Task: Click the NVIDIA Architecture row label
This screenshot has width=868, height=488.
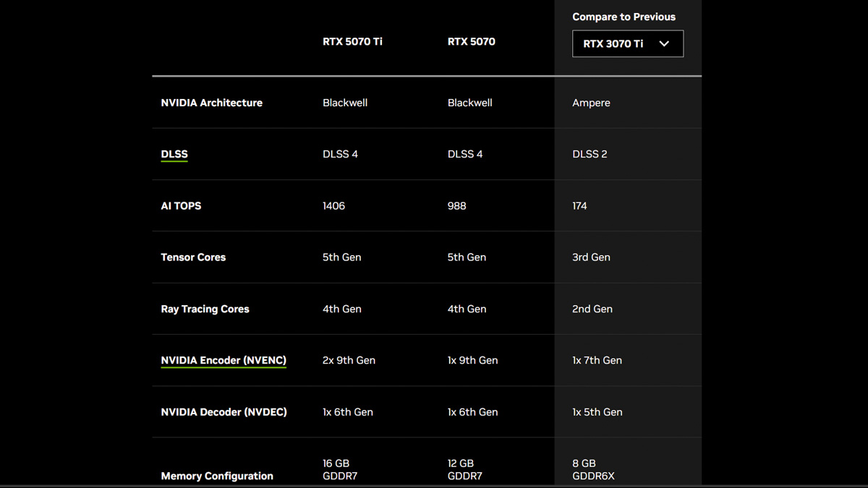Action: click(212, 103)
